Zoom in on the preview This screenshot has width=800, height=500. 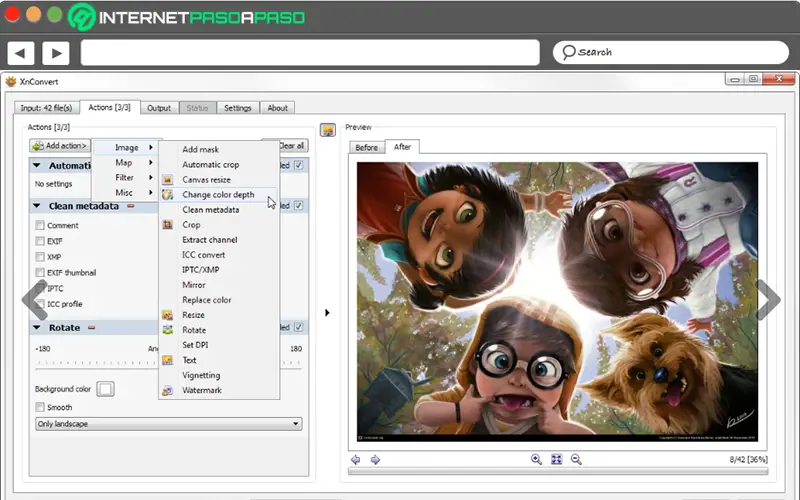[536, 459]
